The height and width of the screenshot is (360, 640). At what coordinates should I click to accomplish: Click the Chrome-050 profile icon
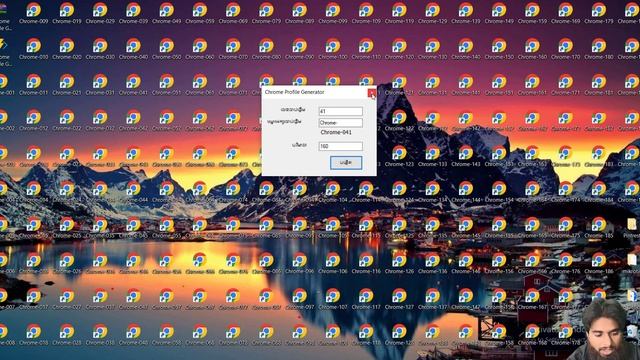click(x=167, y=49)
